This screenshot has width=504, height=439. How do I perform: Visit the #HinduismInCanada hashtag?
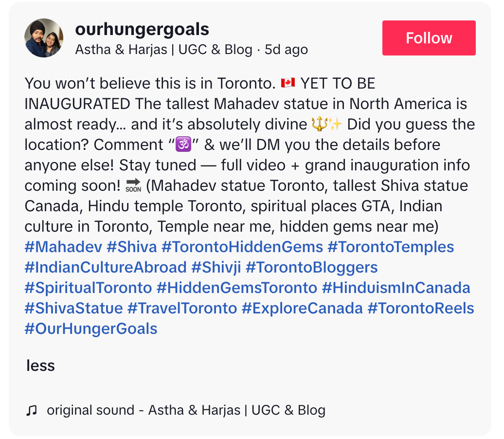396,288
